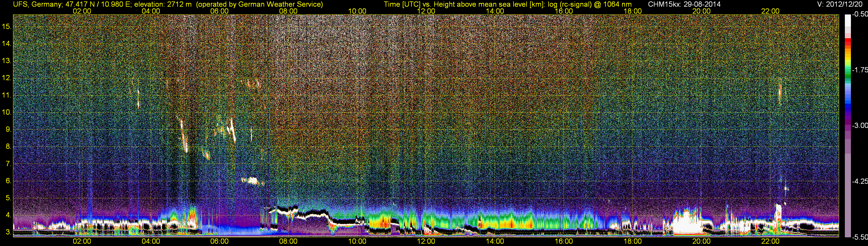868x246 pixels.
Task: Click the 9 km height axis label
Action: coord(8,129)
